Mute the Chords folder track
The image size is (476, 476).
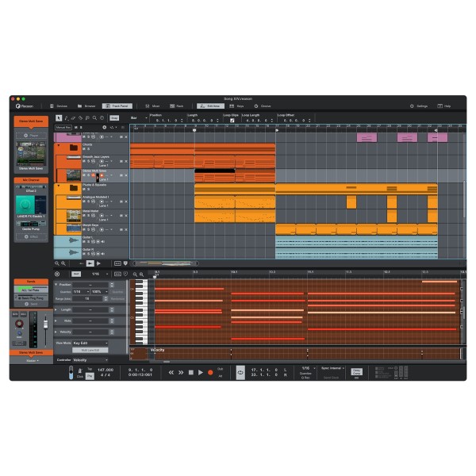click(x=84, y=149)
